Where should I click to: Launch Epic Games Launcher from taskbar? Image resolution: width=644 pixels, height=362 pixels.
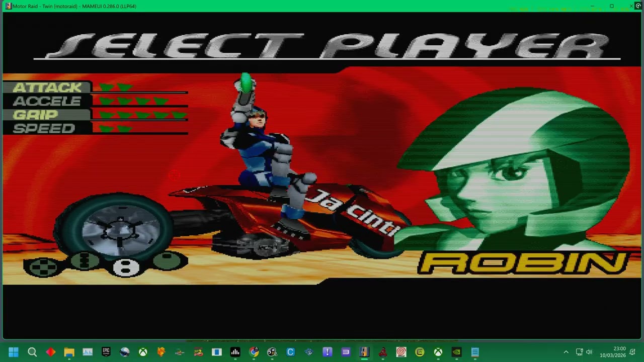[106, 352]
